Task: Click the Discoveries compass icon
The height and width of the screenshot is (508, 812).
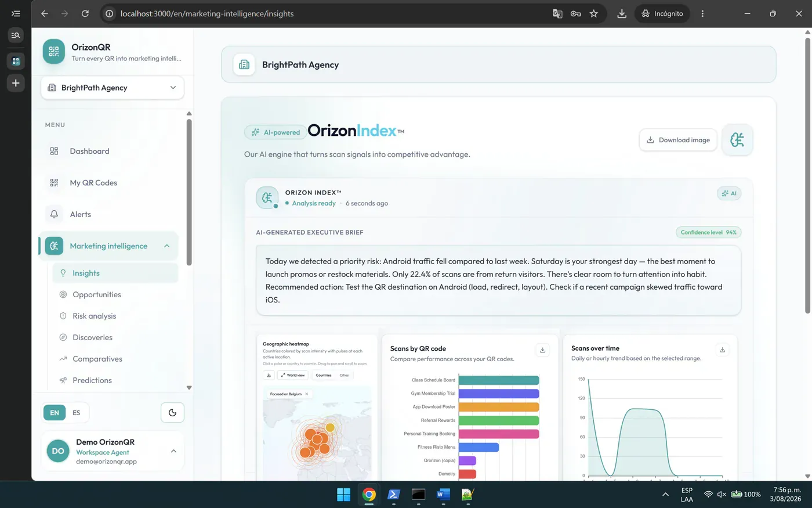Action: pos(63,337)
